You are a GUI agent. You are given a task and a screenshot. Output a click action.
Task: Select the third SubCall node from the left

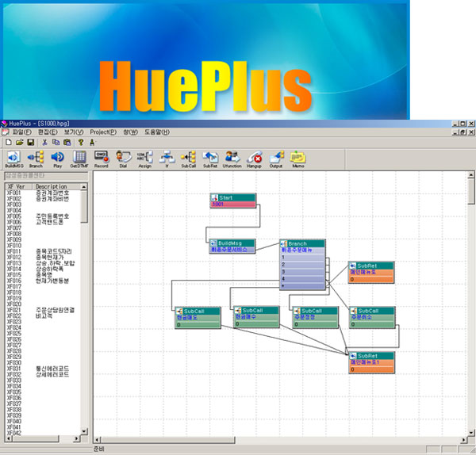(x=316, y=317)
